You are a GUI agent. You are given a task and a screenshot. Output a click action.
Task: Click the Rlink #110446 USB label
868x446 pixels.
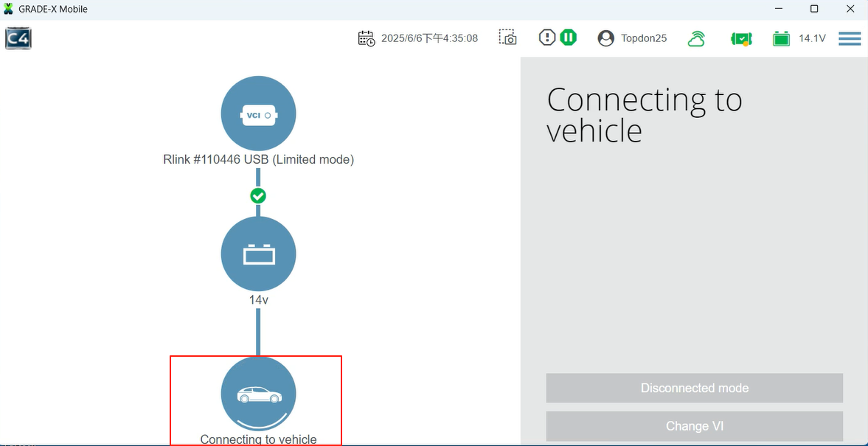pos(258,159)
